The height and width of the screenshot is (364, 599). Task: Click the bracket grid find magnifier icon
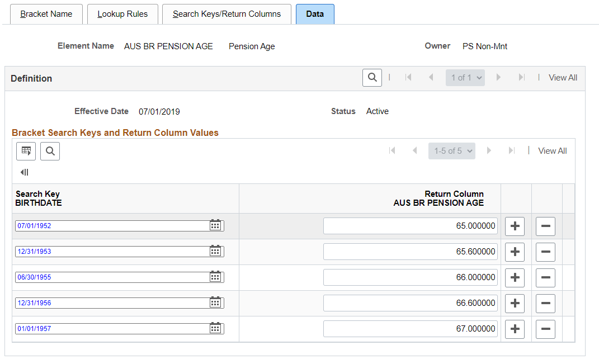click(50, 151)
